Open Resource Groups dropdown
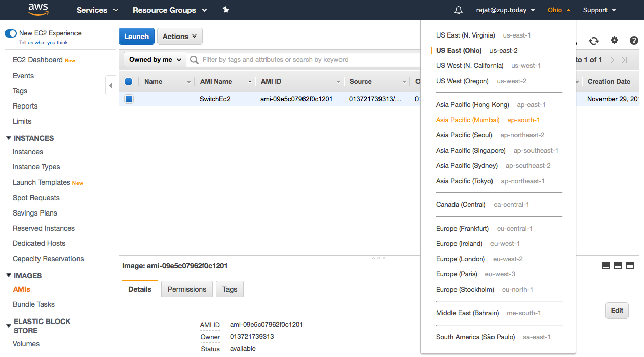The image size is (644, 357). [x=170, y=10]
